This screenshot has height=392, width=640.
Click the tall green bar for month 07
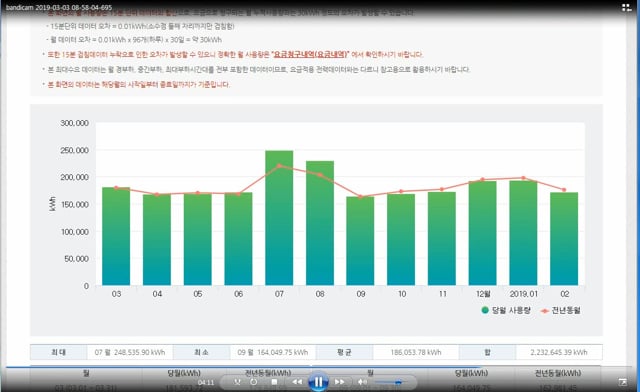click(x=279, y=218)
